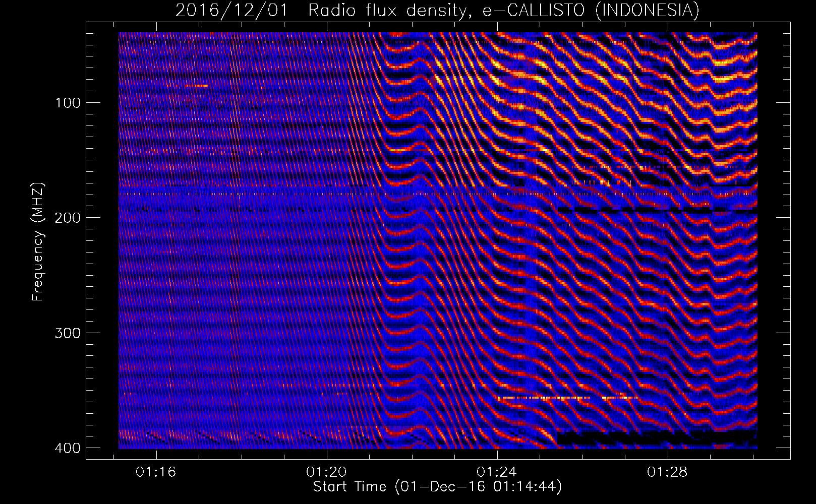Click the 400 MHz tick label
816x504 pixels.
click(x=67, y=448)
